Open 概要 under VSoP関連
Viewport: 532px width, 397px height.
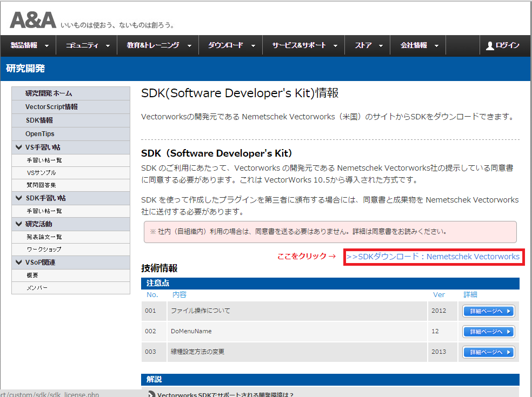click(71, 275)
